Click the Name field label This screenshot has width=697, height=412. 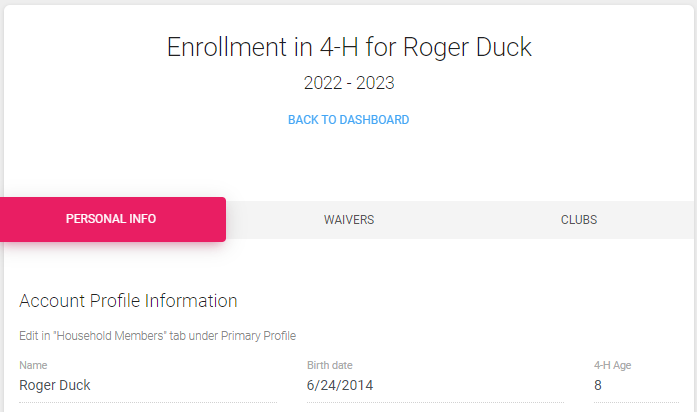point(33,365)
